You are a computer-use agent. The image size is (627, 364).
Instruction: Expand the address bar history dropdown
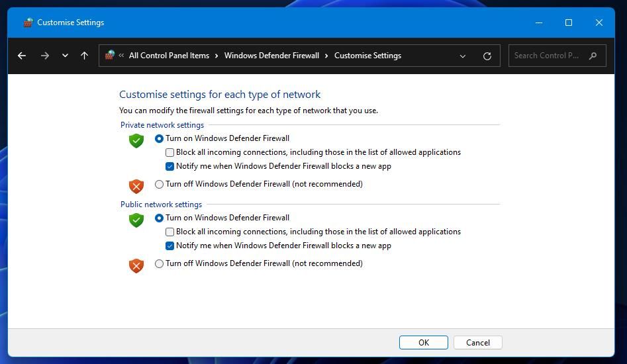[463, 56]
